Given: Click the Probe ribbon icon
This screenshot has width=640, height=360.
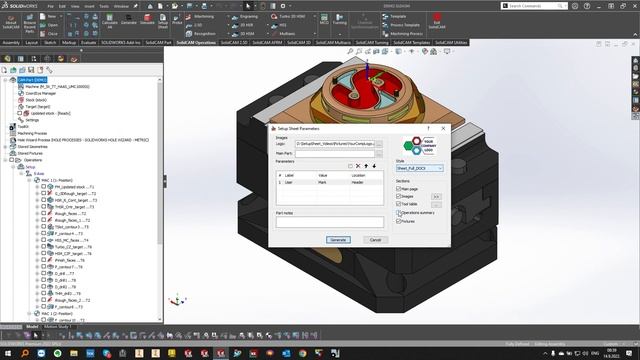Looking at the screenshot, I should pos(177,20).
